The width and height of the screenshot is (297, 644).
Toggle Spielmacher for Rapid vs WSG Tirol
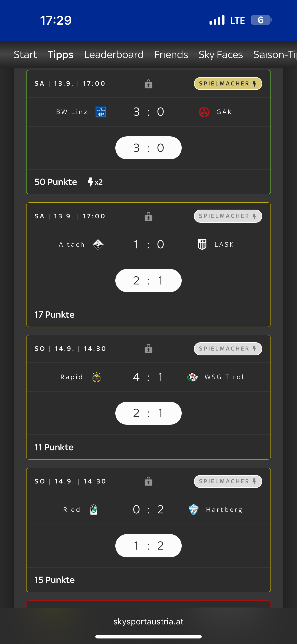click(228, 348)
